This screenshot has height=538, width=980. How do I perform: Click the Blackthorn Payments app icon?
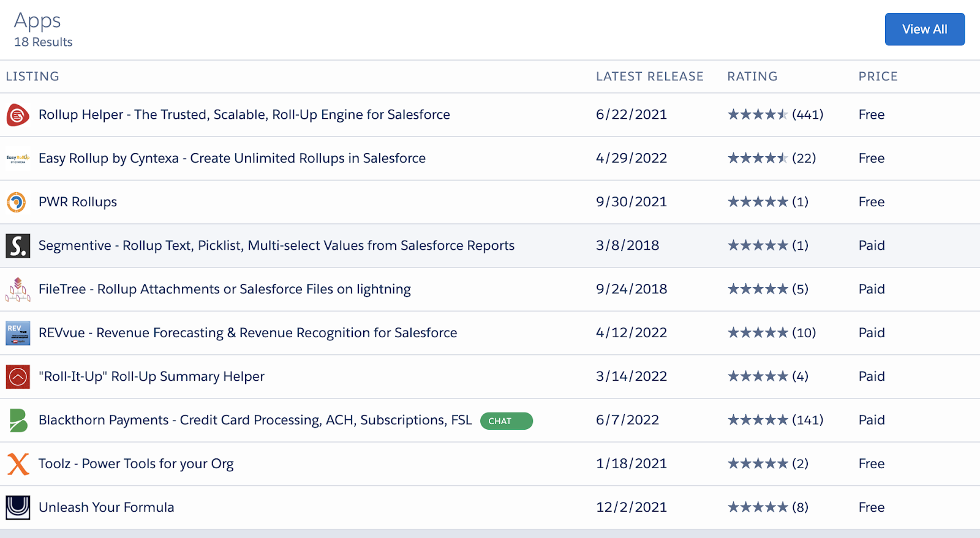point(18,420)
